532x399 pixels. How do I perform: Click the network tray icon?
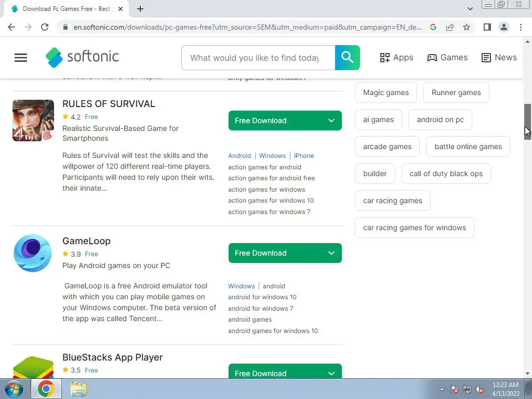[x=467, y=390]
